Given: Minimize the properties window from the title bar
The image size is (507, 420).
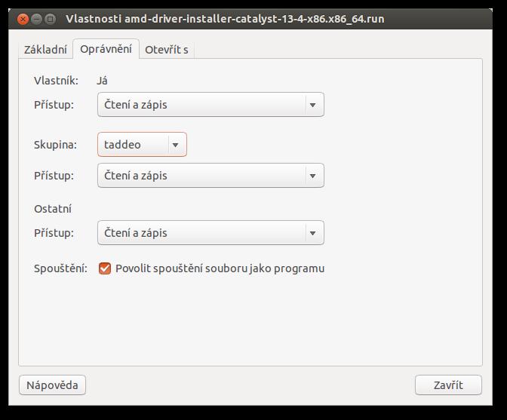Looking at the screenshot, I should tap(36, 19).
